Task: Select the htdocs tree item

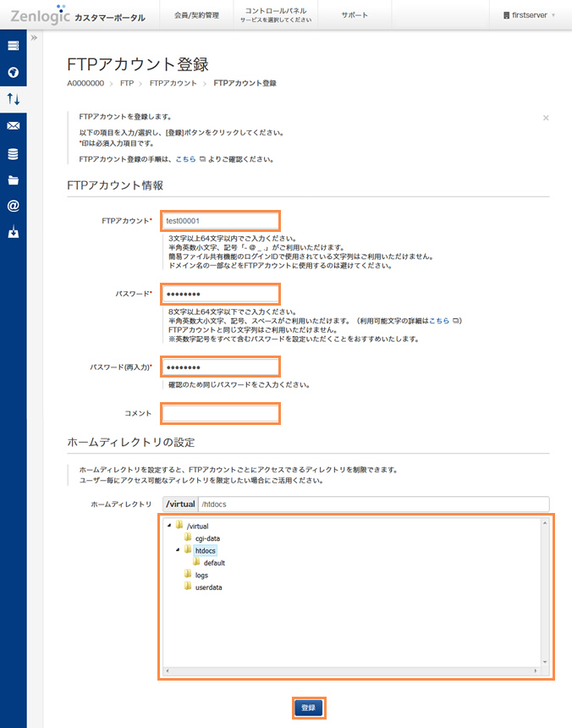Action: pyautogui.click(x=205, y=550)
